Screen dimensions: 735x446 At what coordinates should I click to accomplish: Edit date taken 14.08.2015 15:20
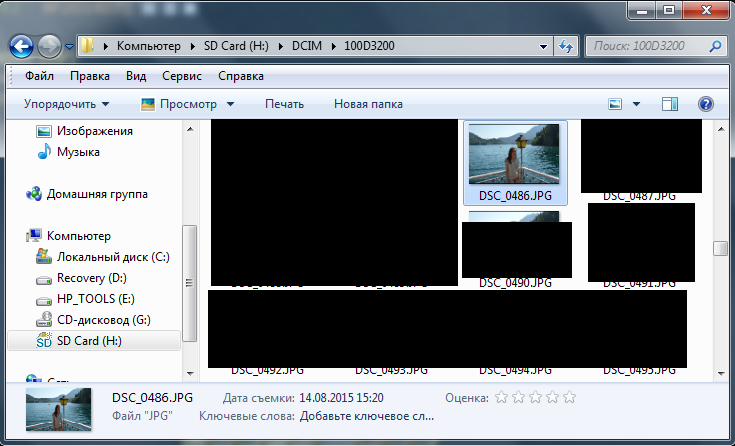click(341, 398)
